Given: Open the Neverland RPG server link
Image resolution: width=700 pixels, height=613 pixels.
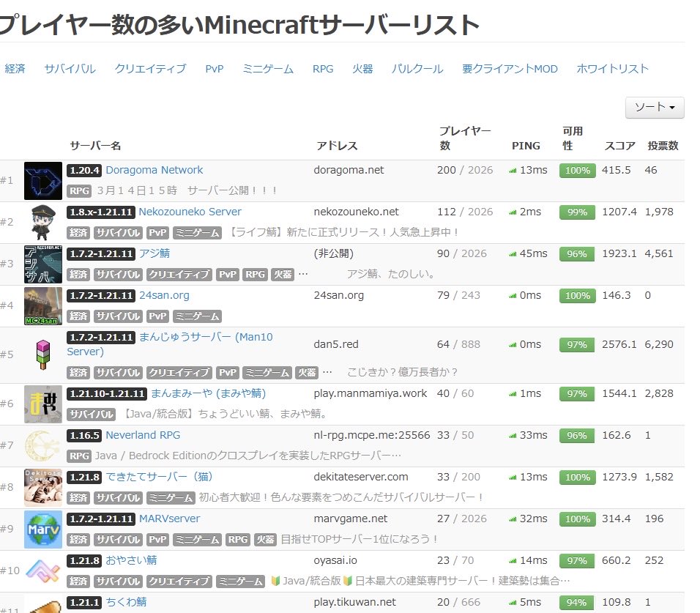Looking at the screenshot, I should pyautogui.click(x=143, y=435).
